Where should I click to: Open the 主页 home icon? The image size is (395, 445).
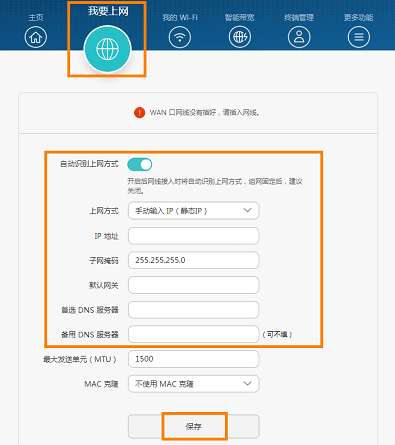coord(36,37)
